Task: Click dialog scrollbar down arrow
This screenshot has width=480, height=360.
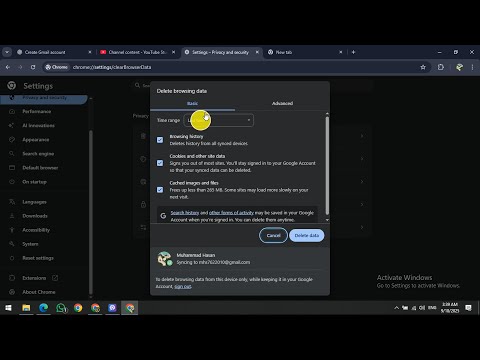Action: click(327, 220)
